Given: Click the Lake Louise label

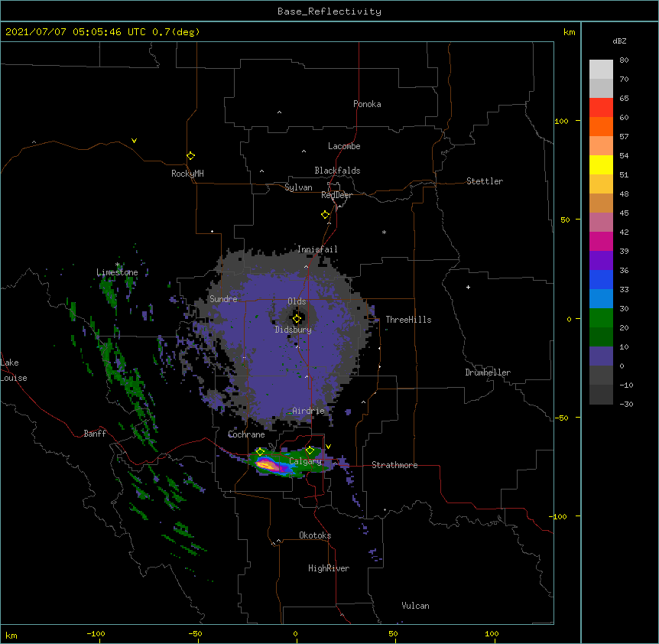Looking at the screenshot, I should point(14,370).
